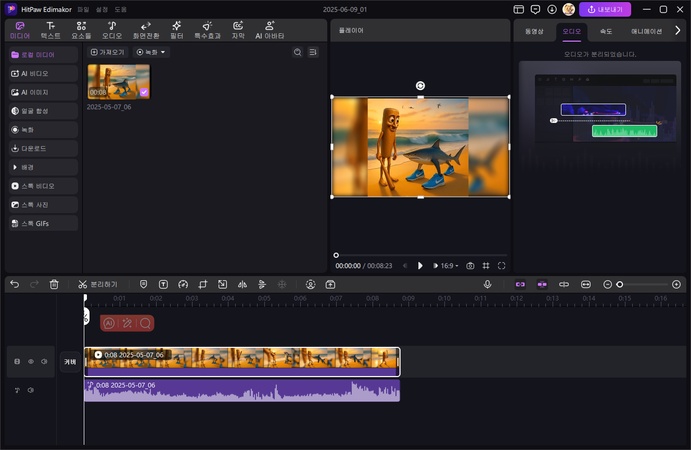Click the microphone voice-over icon
The height and width of the screenshot is (450, 691).
(x=487, y=285)
